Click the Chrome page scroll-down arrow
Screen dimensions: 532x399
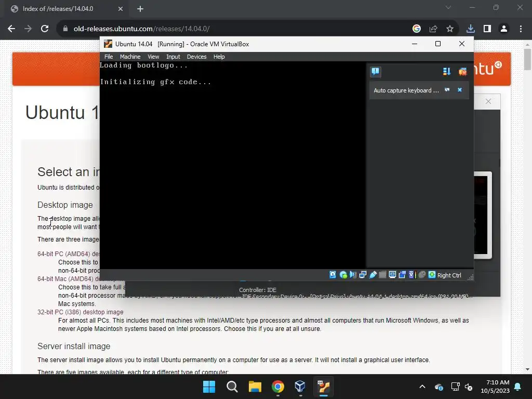pos(527,369)
